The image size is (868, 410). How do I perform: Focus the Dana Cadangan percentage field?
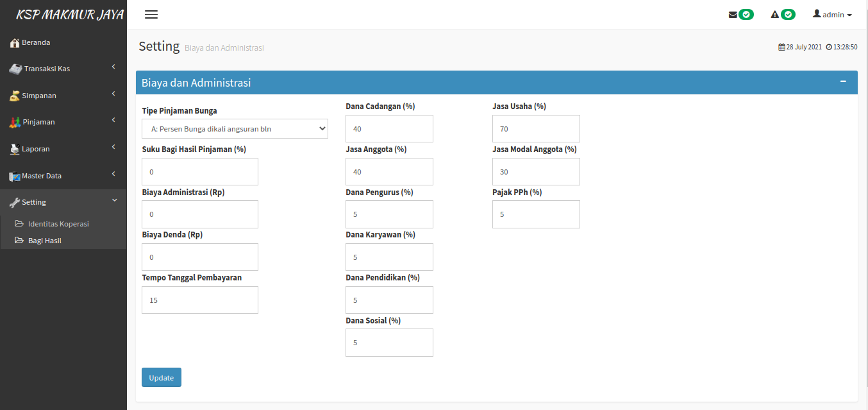(389, 129)
